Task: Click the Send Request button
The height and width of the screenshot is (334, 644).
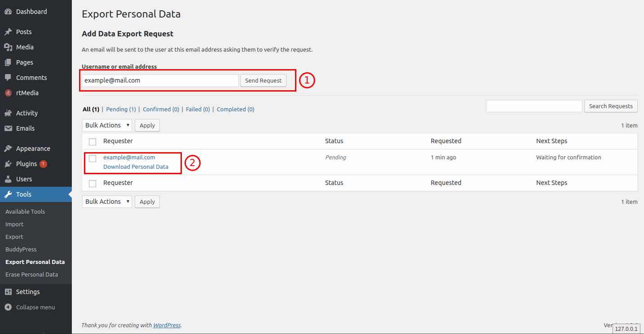Action: pos(263,80)
